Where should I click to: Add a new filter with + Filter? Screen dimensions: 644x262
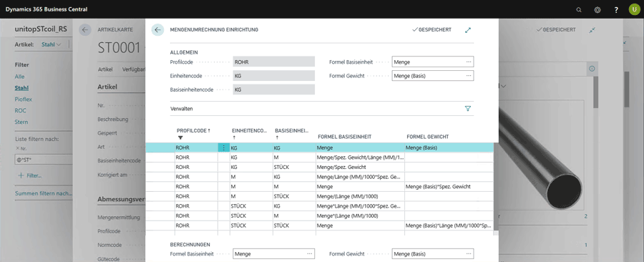point(30,176)
